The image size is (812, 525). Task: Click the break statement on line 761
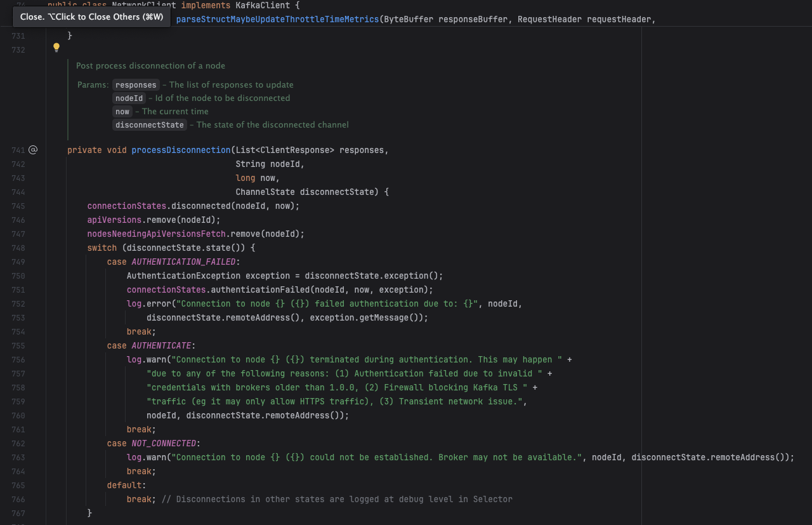(x=141, y=429)
